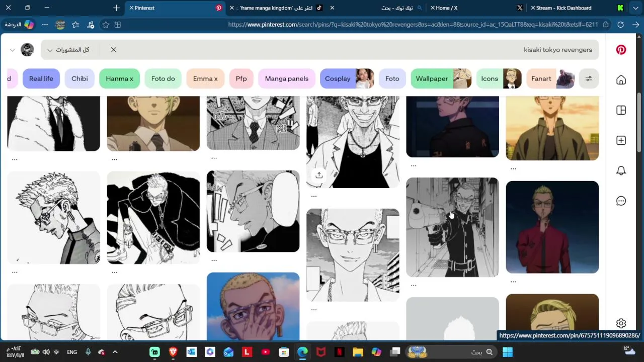
Task: Select the Chibi filter chip
Action: click(x=79, y=78)
